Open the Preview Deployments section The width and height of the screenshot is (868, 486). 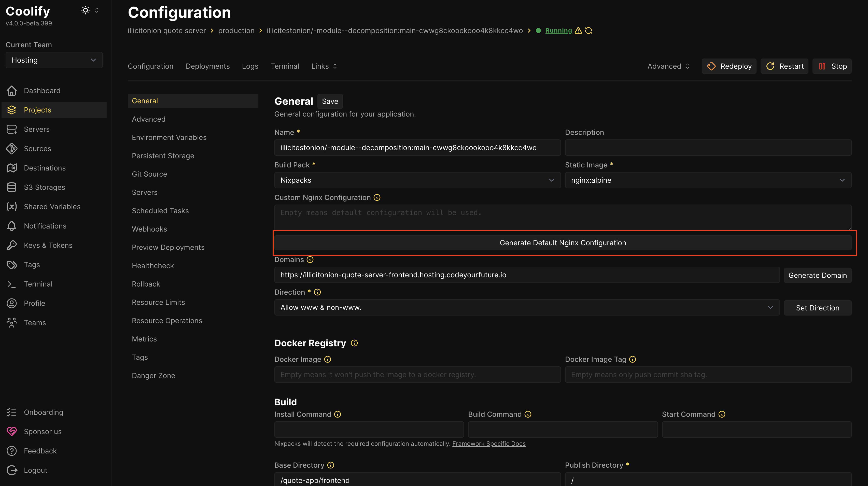[x=168, y=247]
